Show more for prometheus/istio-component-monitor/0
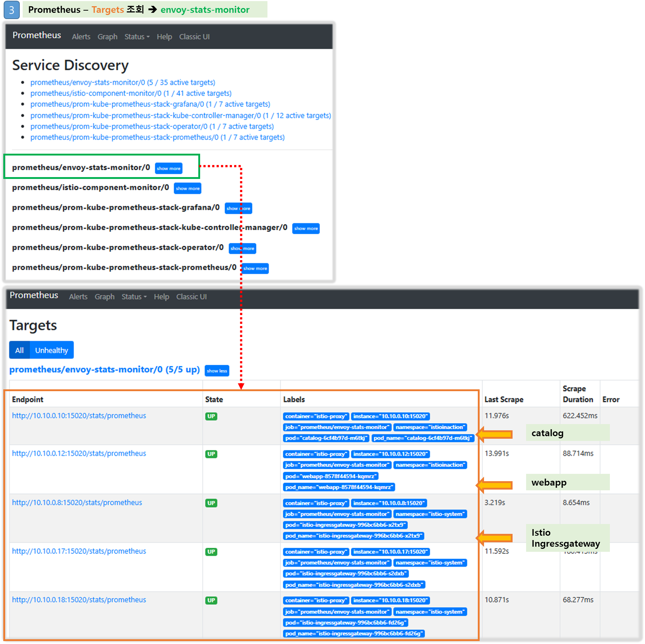645x644 pixels. pyautogui.click(x=188, y=188)
